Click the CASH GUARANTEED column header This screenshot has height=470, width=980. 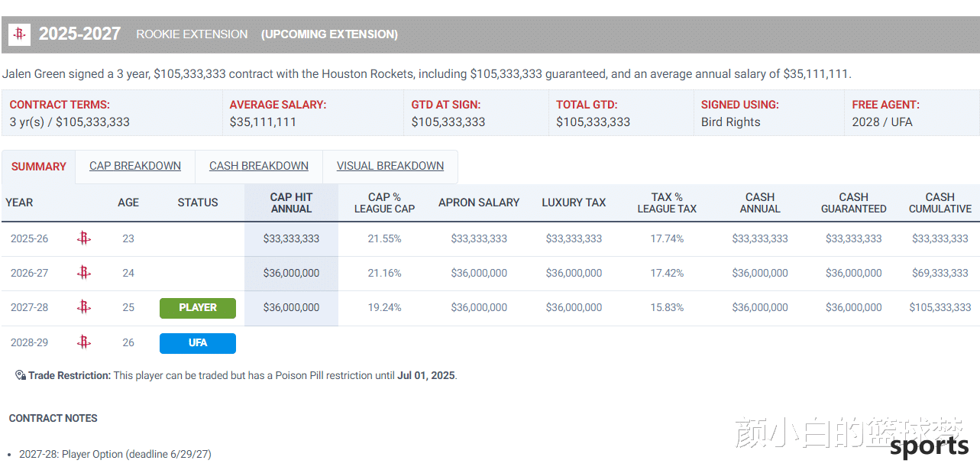854,203
